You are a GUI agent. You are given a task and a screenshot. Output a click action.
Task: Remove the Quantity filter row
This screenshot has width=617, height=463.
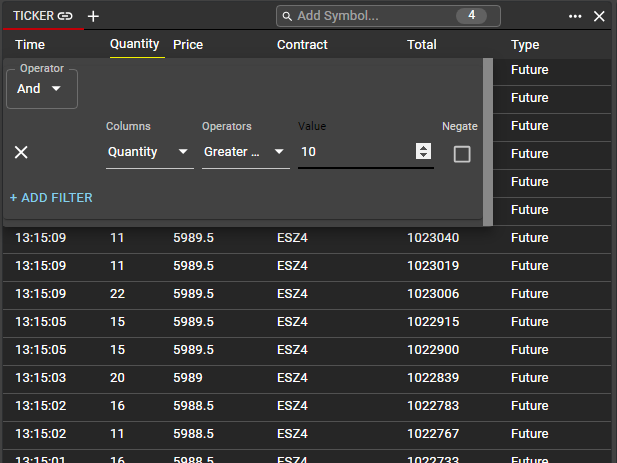pyautogui.click(x=21, y=152)
